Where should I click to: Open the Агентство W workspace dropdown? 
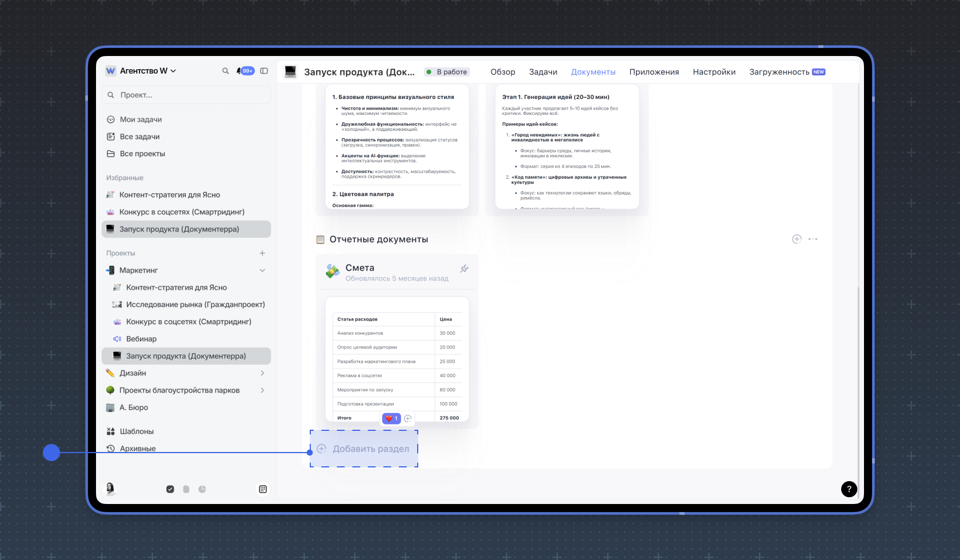[147, 71]
